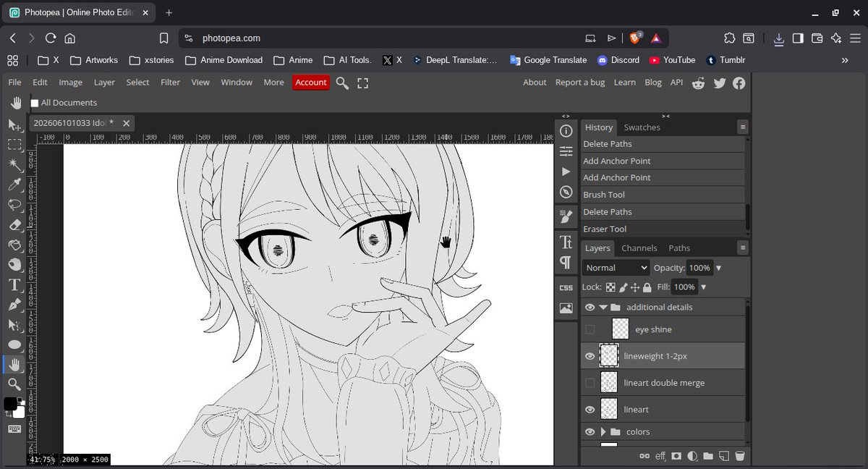This screenshot has height=469, width=868.
Task: Open the Brush settings panel icon
Action: [x=566, y=216]
